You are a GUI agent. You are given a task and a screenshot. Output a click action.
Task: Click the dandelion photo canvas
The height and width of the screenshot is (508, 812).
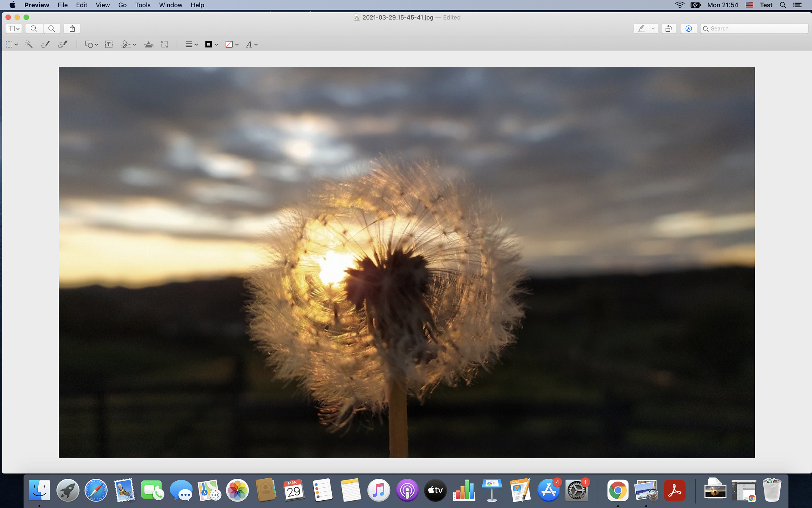point(407,262)
